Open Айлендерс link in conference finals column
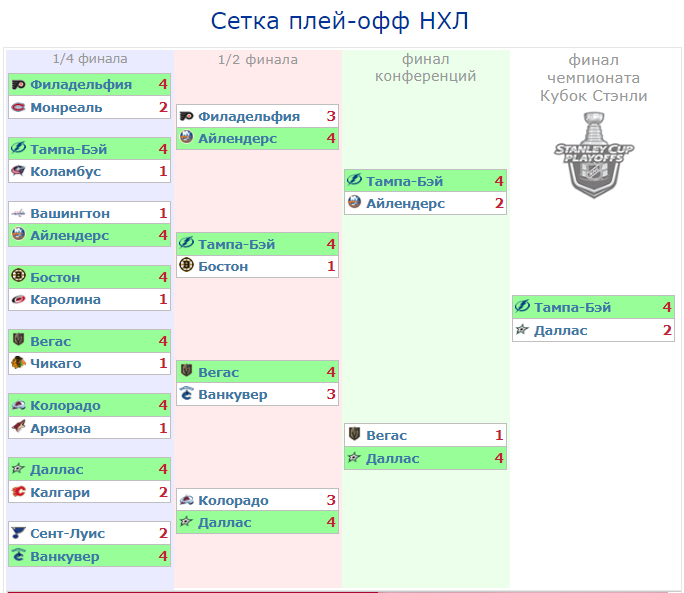 click(405, 203)
